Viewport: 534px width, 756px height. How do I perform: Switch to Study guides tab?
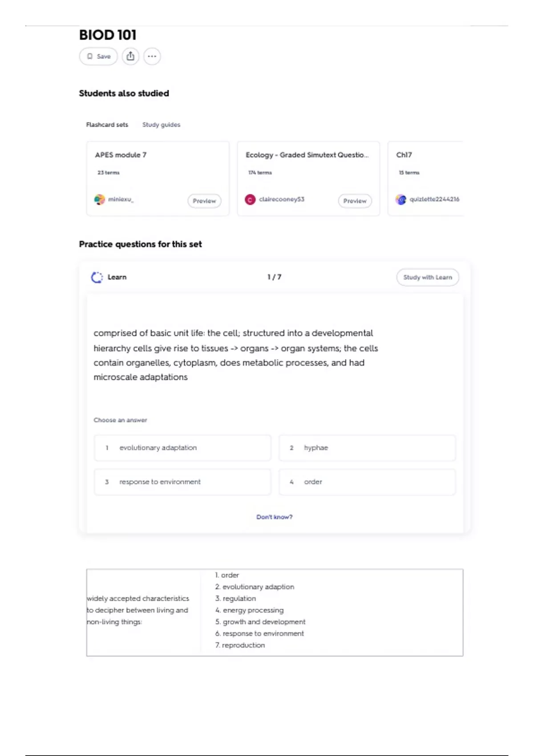click(x=161, y=125)
